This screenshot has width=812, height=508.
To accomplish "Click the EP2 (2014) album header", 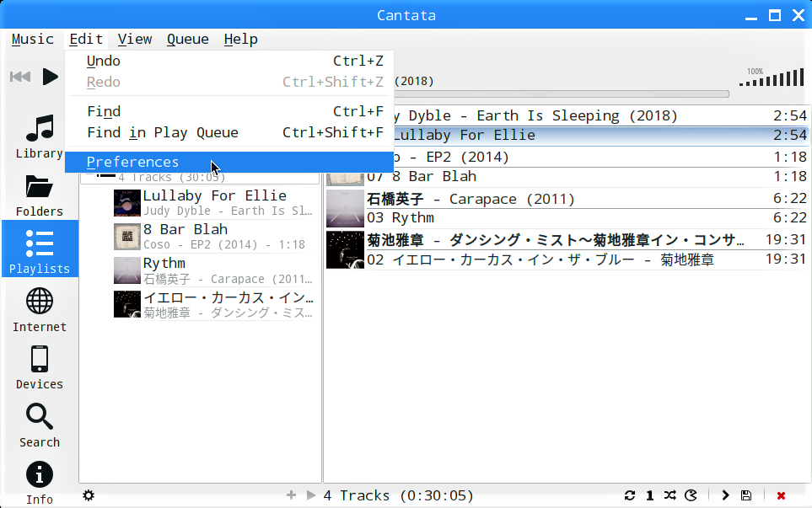I will coord(600,158).
